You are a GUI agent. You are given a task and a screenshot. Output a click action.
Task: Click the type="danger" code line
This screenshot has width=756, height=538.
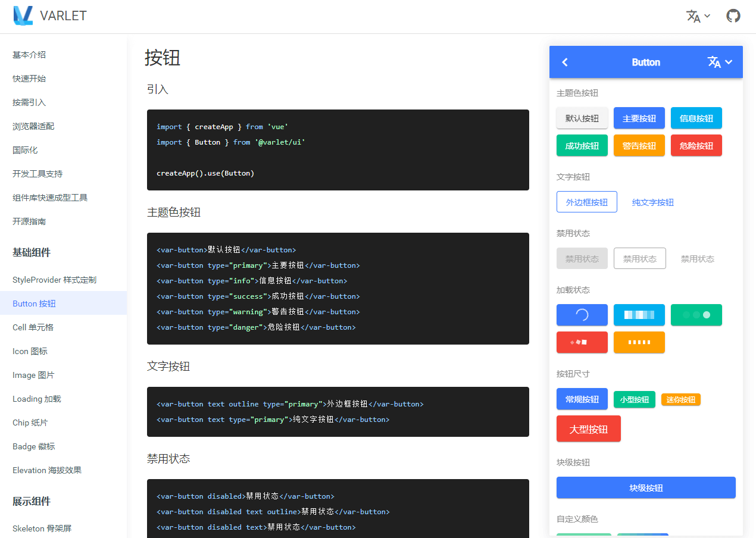pos(256,327)
